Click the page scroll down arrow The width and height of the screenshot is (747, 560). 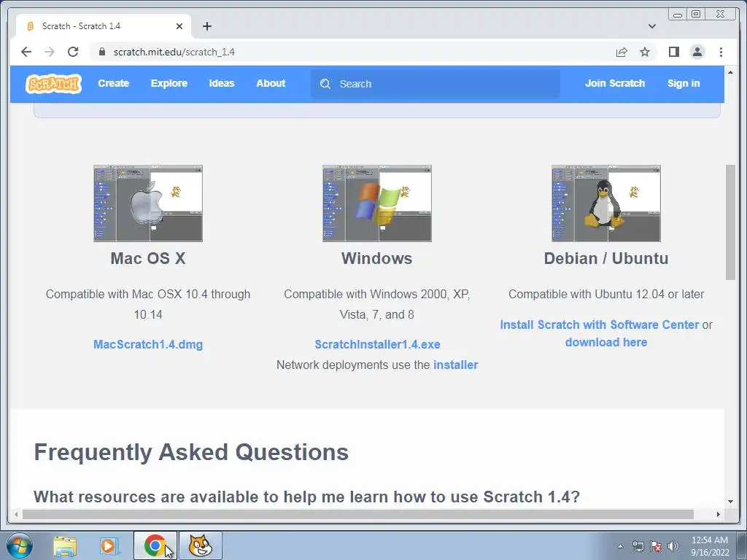(730, 502)
